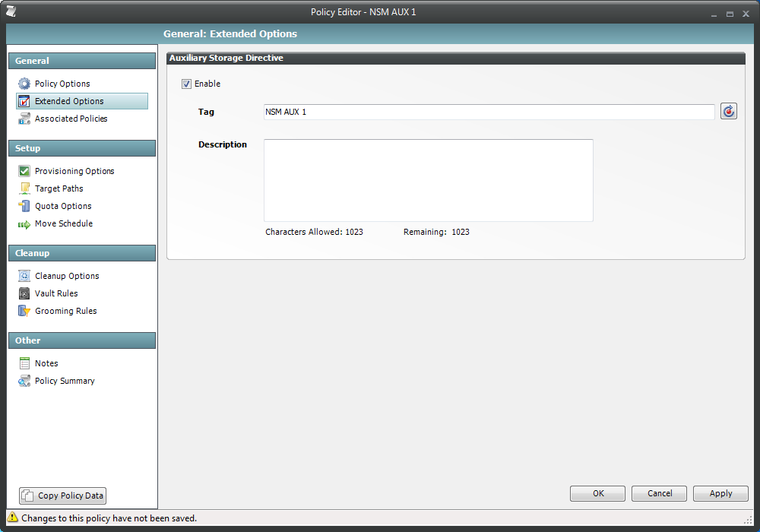Click the Associated Policies icon

(24, 119)
